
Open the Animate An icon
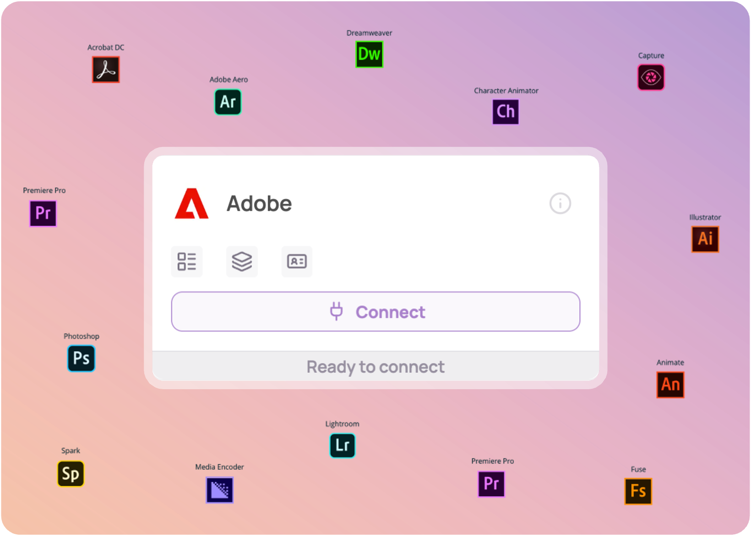tap(670, 385)
